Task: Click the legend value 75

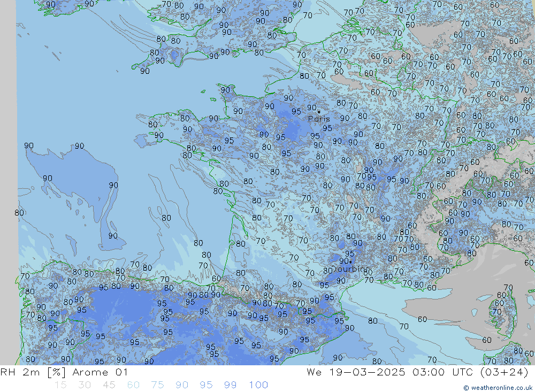Action: point(158,385)
